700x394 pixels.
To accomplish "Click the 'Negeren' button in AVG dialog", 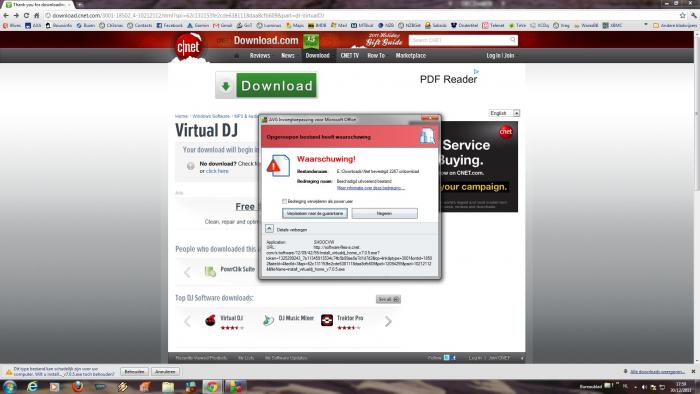I will point(384,213).
